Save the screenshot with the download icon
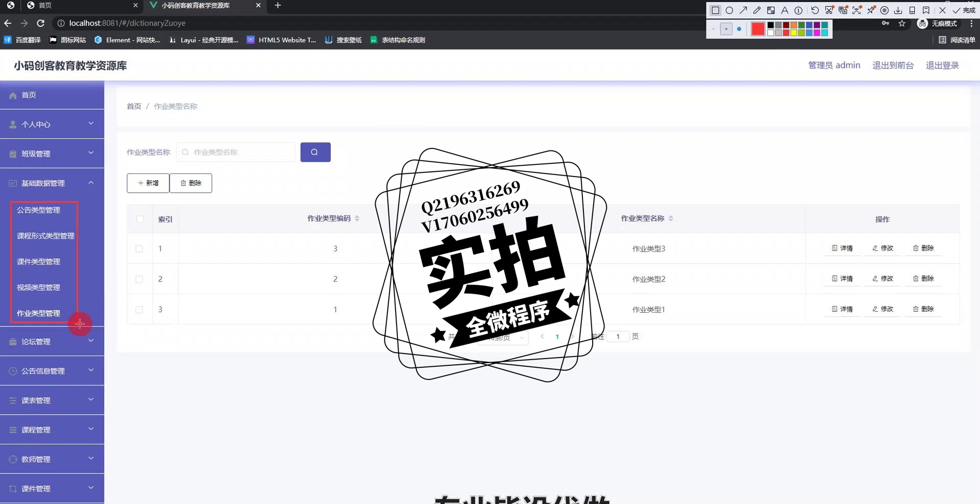The image size is (980, 504). [898, 10]
